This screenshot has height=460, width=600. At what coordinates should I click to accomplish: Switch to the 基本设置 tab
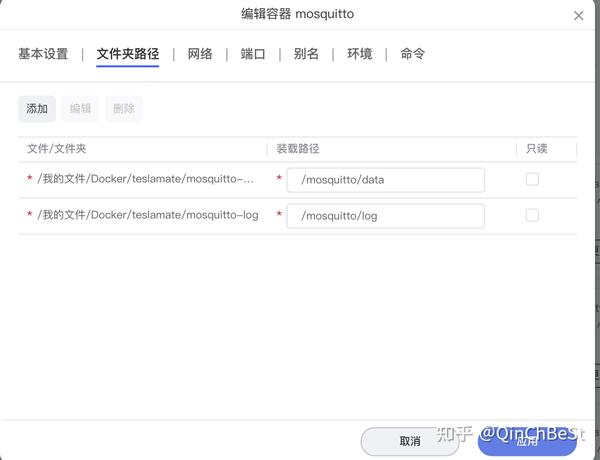[43, 54]
